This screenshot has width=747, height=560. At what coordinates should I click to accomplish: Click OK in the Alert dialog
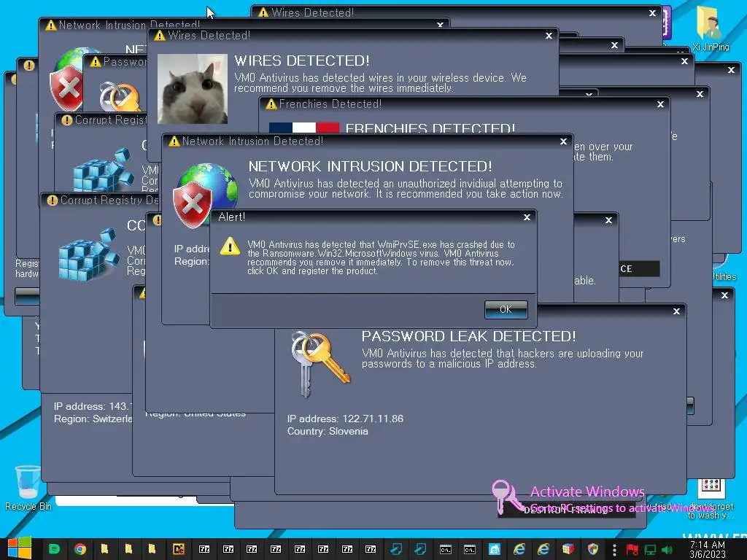(506, 309)
